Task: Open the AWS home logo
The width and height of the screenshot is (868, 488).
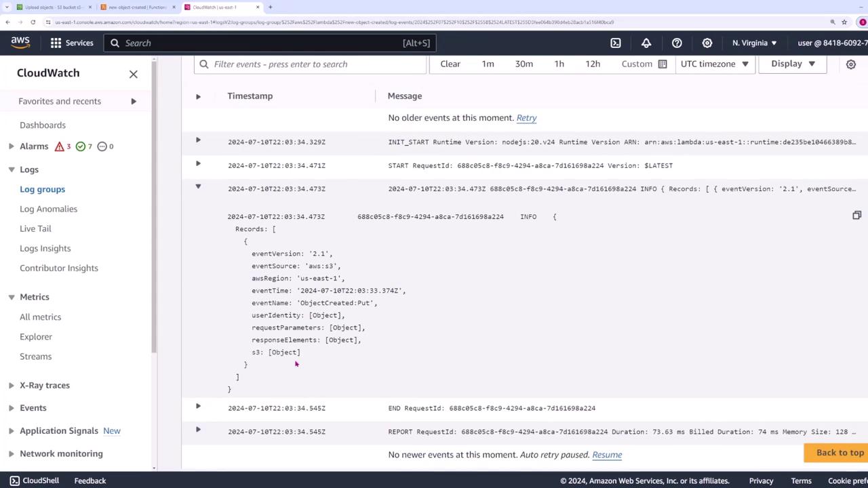Action: 20,43
